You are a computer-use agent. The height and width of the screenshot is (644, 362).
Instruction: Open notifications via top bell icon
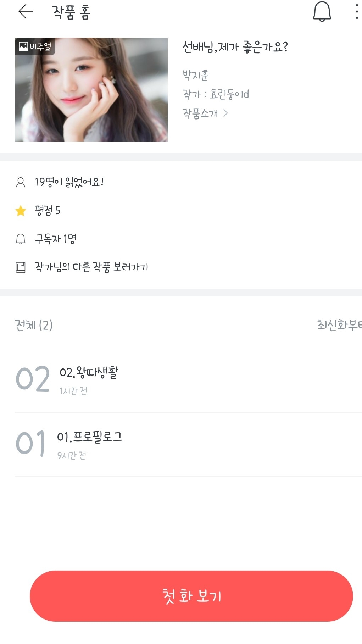pos(322,12)
